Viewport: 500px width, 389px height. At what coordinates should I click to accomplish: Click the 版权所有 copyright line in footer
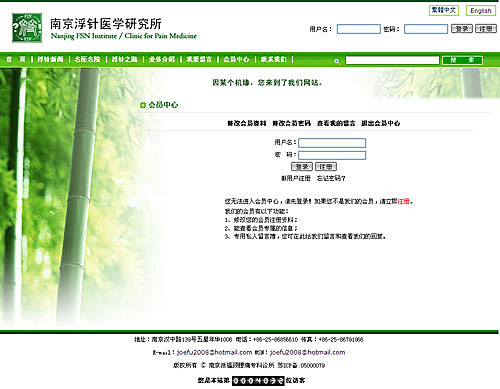pos(249,365)
